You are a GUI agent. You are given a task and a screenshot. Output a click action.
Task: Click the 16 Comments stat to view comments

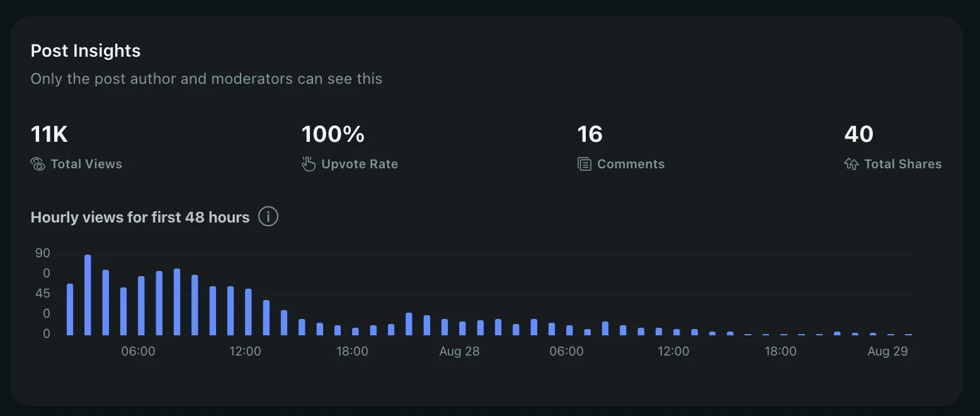(590, 134)
